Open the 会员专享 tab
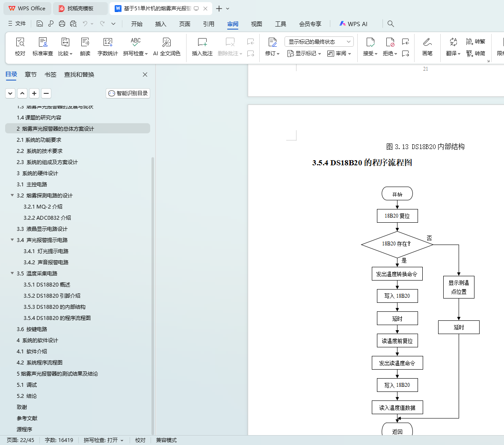This screenshot has height=445, width=504. tap(310, 24)
